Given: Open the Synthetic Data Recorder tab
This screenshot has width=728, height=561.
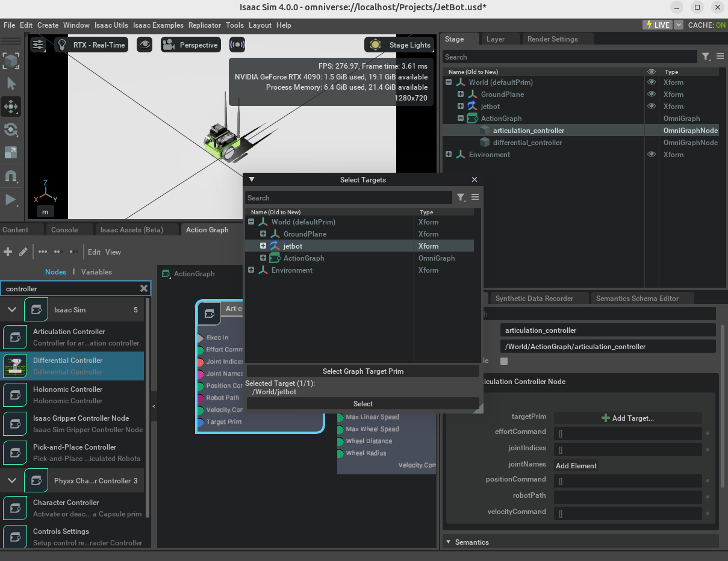Looking at the screenshot, I should pyautogui.click(x=534, y=299).
